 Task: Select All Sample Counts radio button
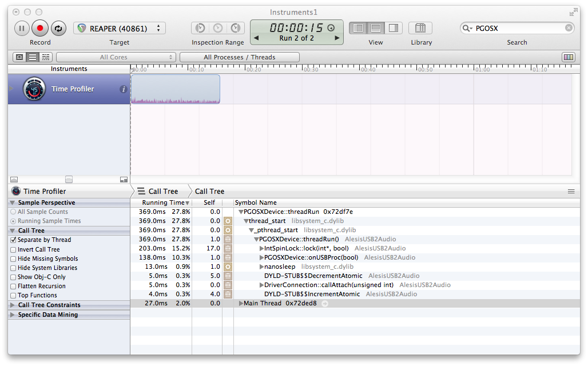coord(13,212)
